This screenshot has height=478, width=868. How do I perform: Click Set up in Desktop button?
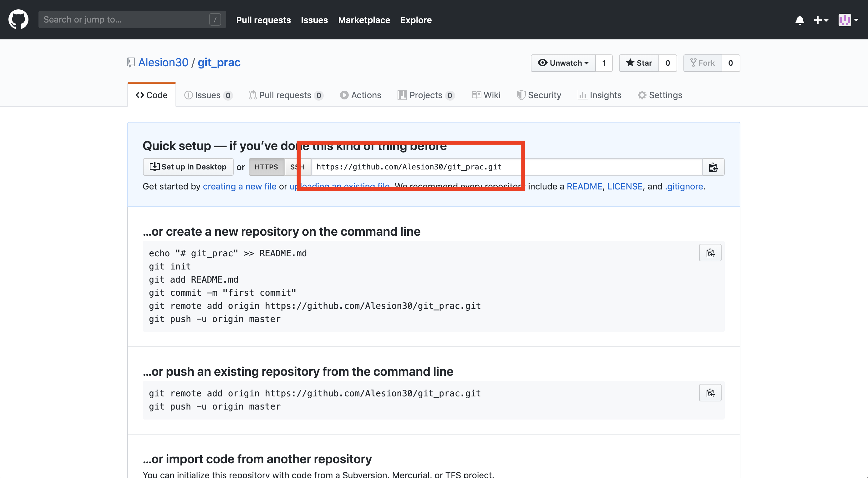point(188,167)
